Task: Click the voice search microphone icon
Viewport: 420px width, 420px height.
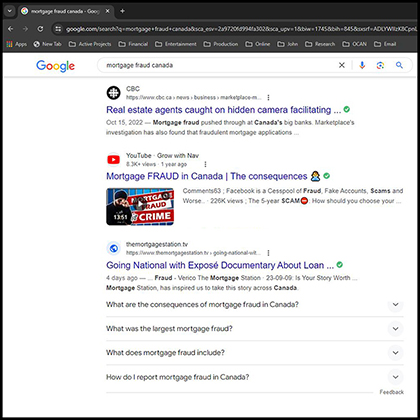Action: point(362,65)
